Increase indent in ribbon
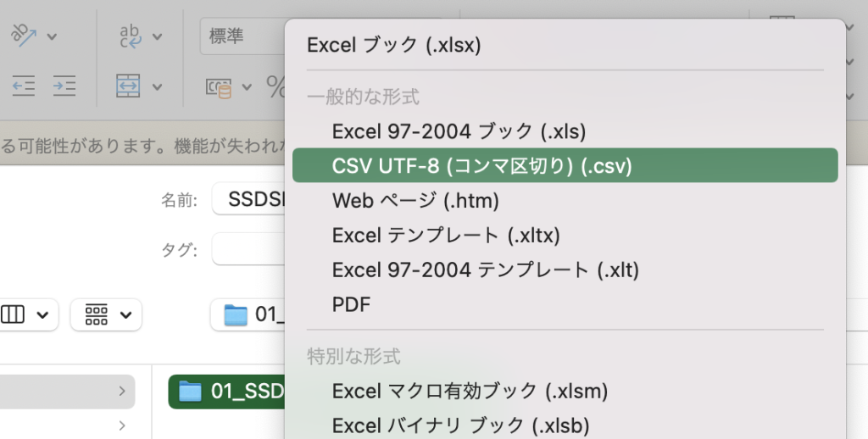Viewport: 868px width, 439px height. [x=64, y=86]
